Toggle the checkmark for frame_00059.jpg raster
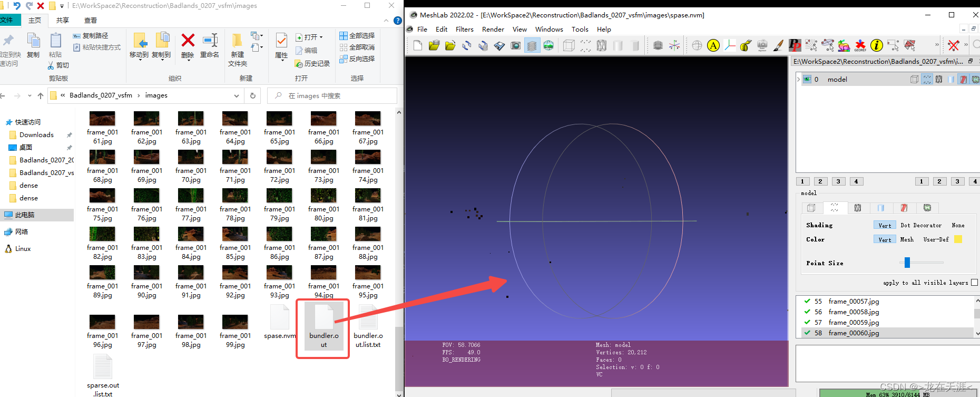Image resolution: width=980 pixels, height=397 pixels. pos(807,322)
